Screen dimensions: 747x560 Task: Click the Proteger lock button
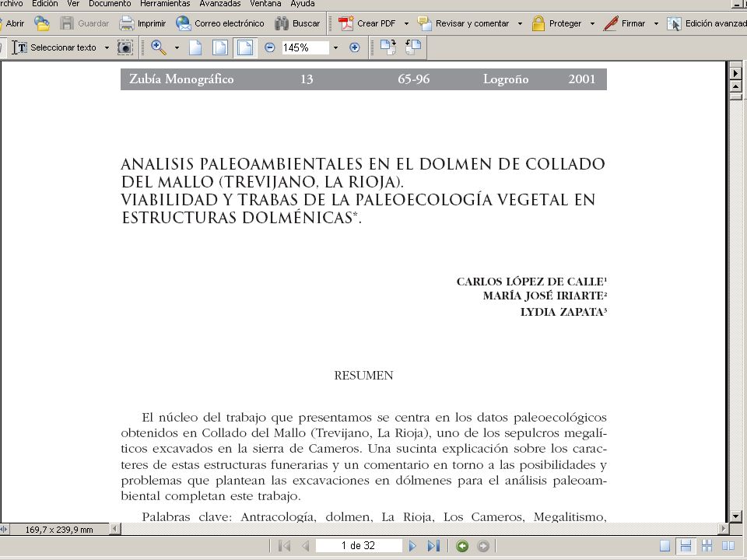556,23
